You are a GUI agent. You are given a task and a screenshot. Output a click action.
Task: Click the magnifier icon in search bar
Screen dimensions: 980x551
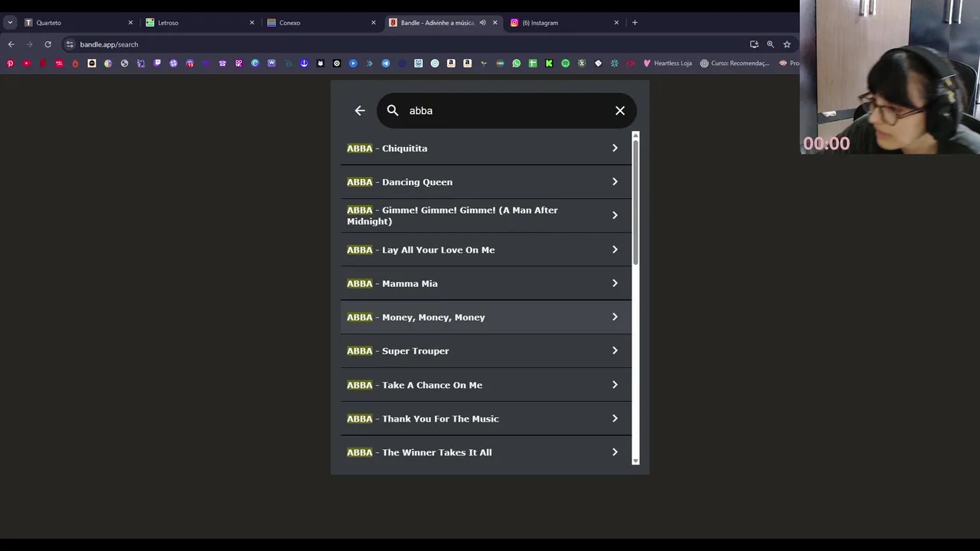(x=393, y=111)
